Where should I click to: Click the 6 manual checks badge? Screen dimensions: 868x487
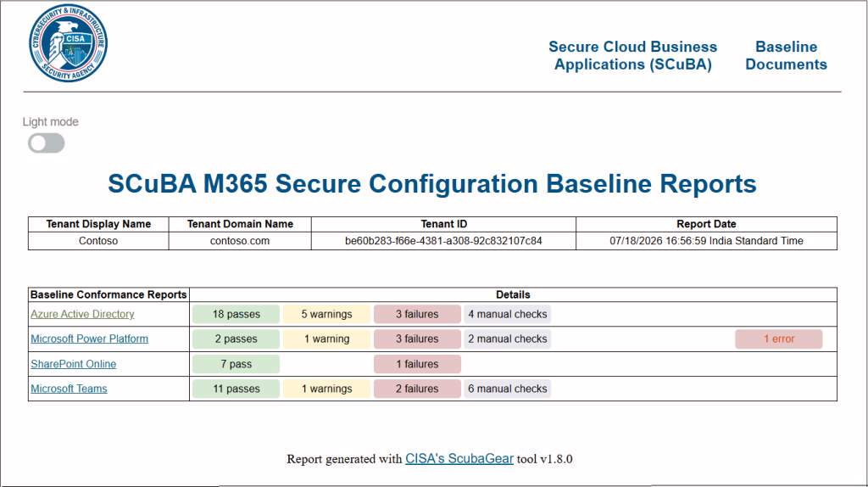[x=507, y=389]
